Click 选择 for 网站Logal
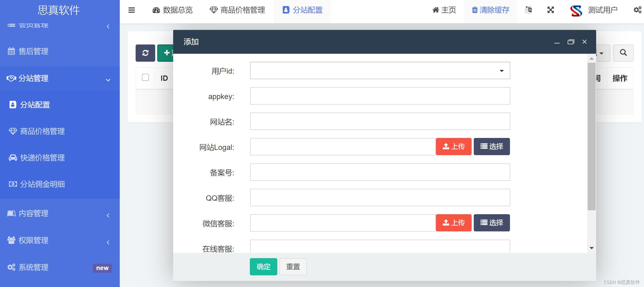The width and height of the screenshot is (644, 287). pos(492,146)
